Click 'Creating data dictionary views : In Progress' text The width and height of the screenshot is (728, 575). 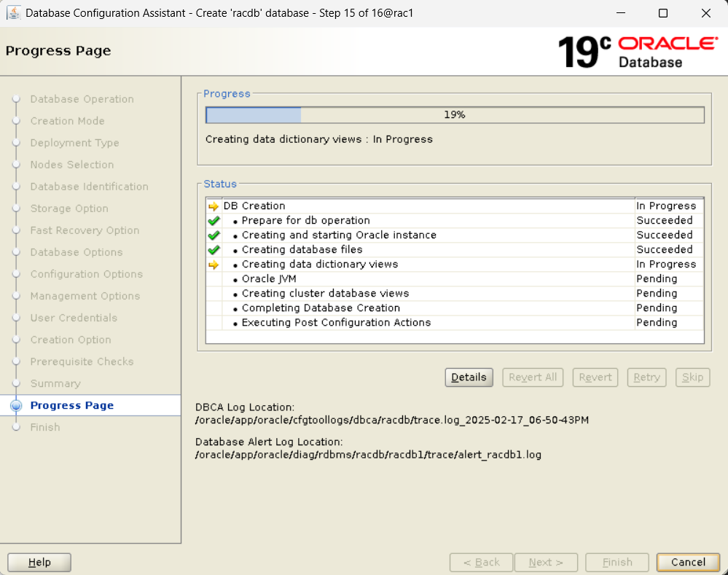pyautogui.click(x=319, y=139)
